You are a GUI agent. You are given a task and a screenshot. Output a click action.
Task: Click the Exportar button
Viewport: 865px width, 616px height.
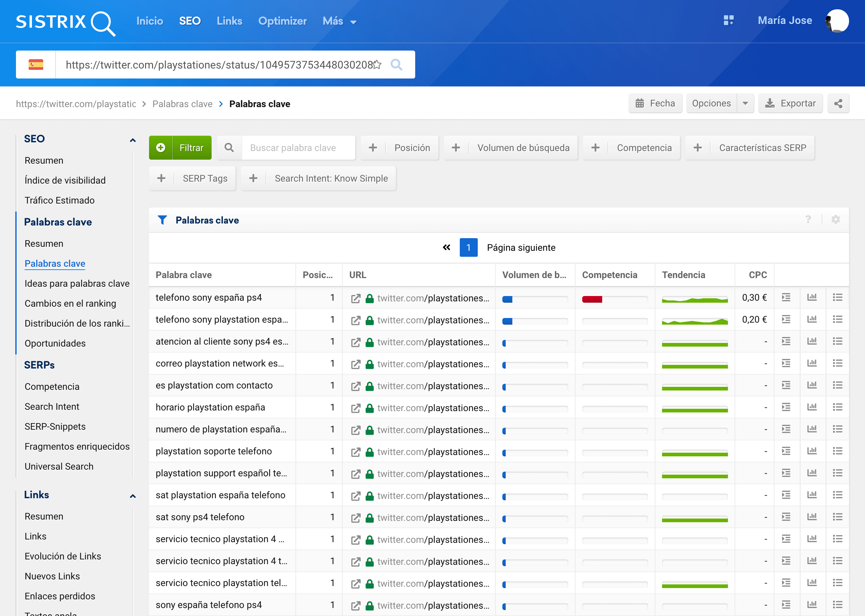(x=790, y=103)
